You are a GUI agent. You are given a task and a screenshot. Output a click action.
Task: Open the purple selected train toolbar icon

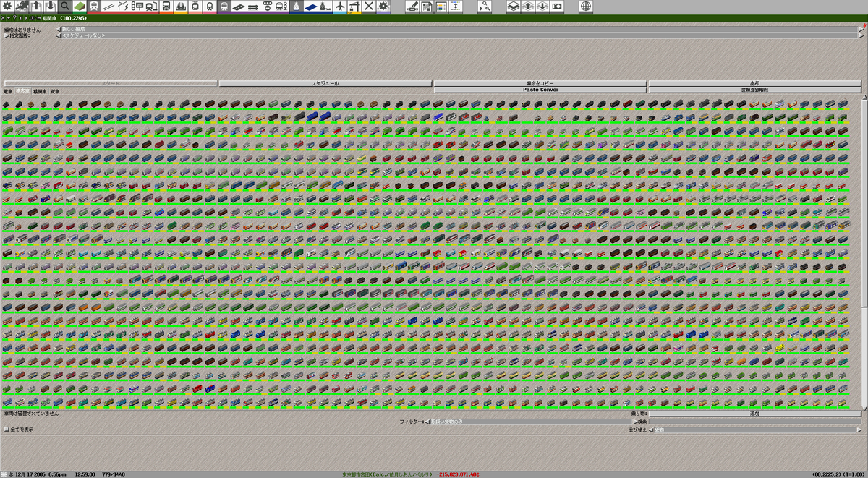click(x=224, y=7)
